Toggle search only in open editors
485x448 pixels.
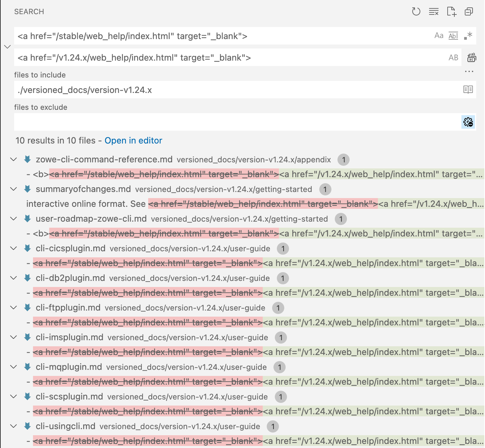(468, 90)
